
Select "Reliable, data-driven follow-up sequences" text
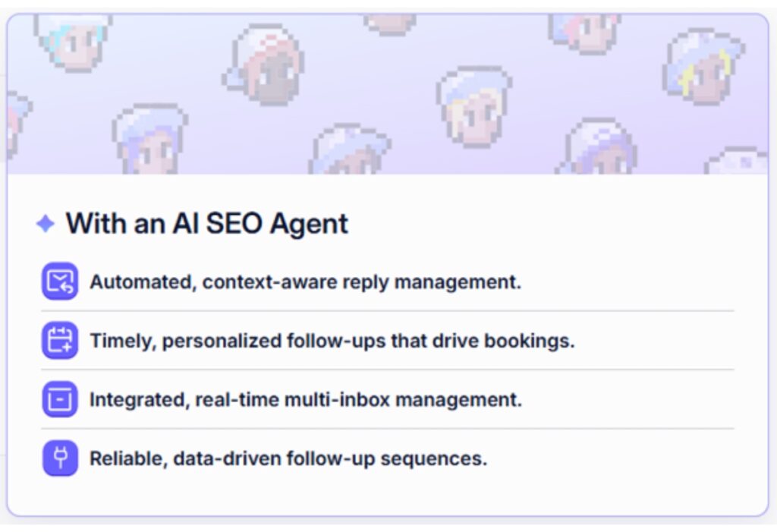point(288,458)
